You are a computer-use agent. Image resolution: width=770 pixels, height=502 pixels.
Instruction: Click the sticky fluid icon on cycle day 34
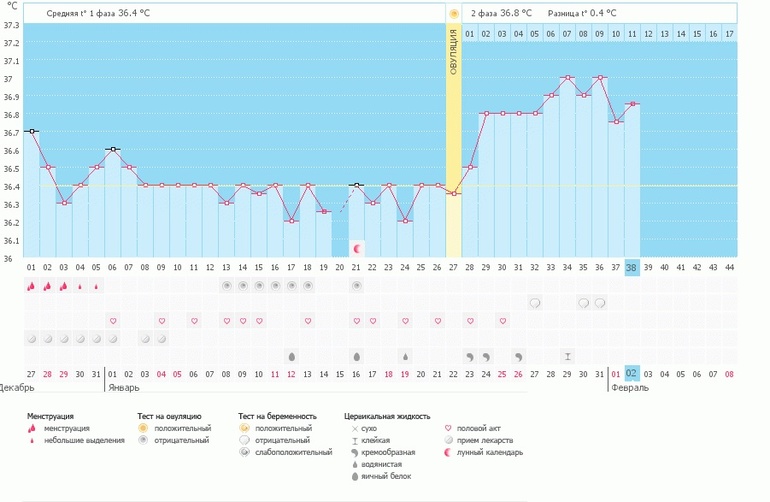coord(567,356)
